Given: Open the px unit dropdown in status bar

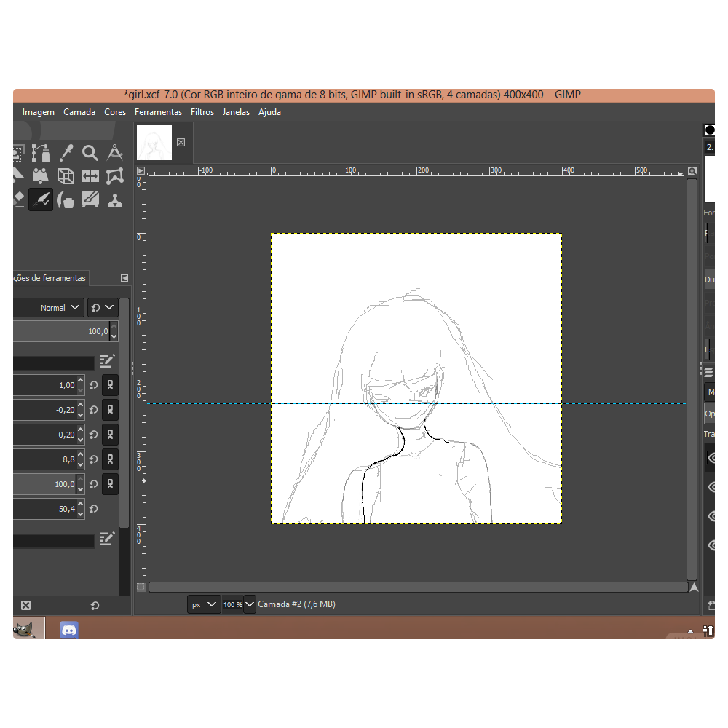Looking at the screenshot, I should (x=204, y=604).
